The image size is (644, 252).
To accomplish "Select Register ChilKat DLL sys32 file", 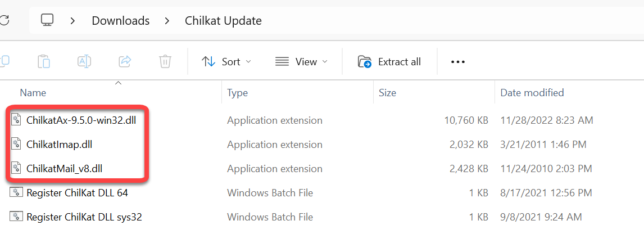I will click(x=84, y=217).
